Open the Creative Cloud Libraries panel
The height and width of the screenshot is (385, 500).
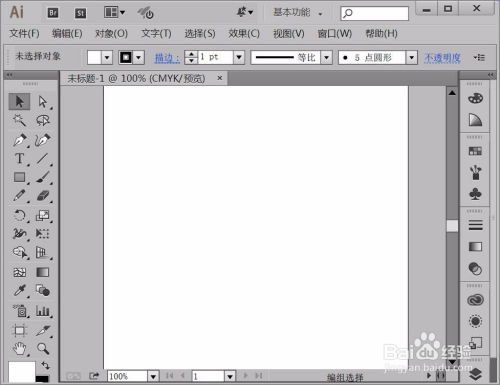click(x=475, y=300)
